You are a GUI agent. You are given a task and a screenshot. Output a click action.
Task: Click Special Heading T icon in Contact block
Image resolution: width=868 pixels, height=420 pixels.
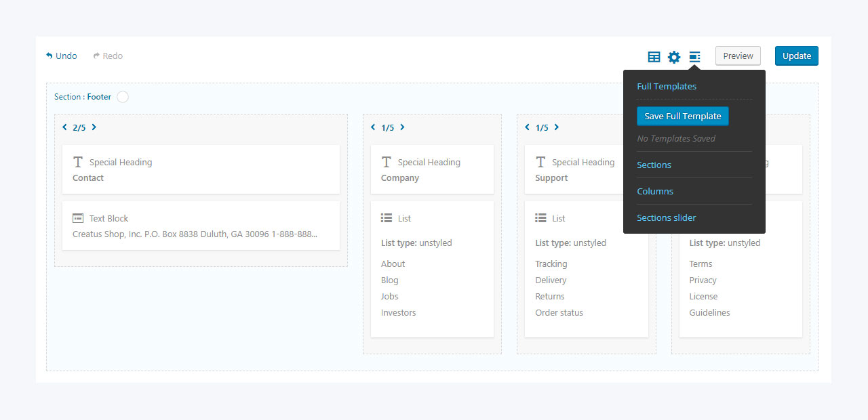pyautogui.click(x=78, y=162)
